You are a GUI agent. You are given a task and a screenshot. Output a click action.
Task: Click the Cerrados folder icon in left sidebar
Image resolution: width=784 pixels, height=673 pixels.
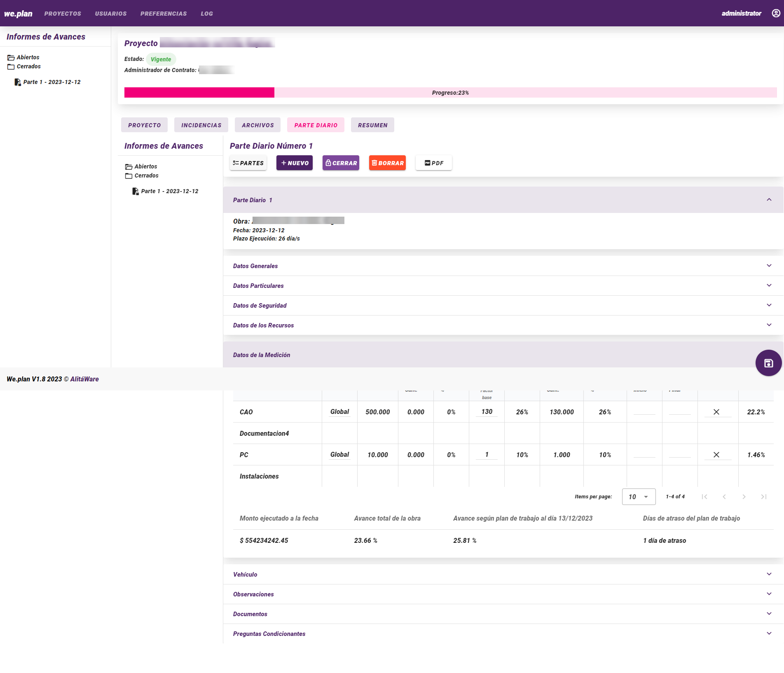click(x=11, y=67)
